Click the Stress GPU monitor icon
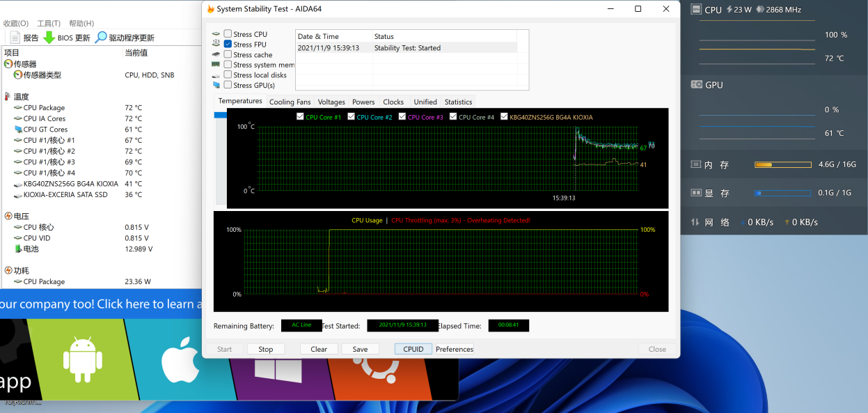 216,85
